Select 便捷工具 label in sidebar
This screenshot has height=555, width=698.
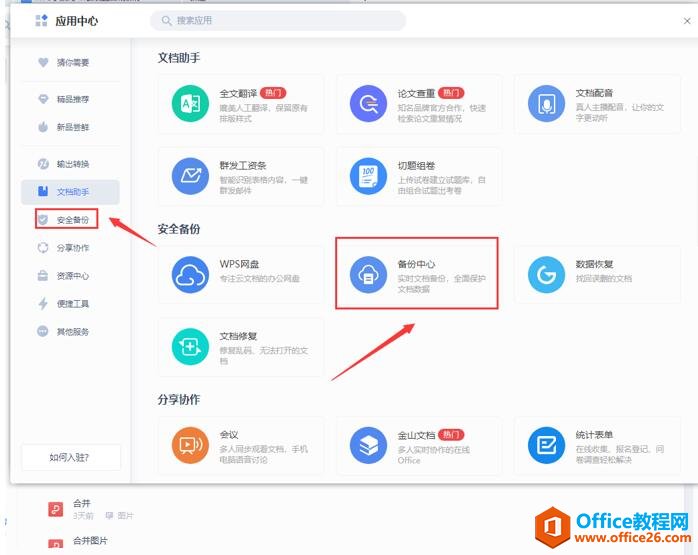(x=73, y=304)
